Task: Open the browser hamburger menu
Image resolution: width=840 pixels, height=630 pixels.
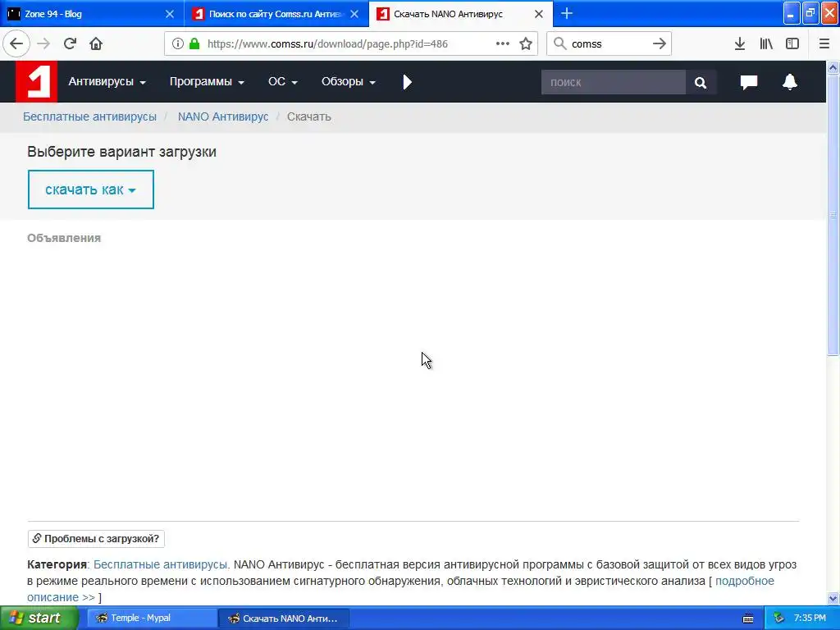Action: [824, 44]
